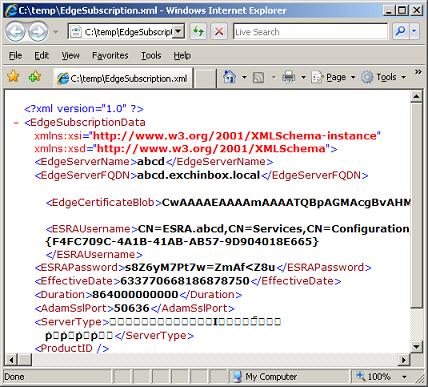This screenshot has height=387, width=428.
Task: Open Favorites Center star icon
Action: 13,77
